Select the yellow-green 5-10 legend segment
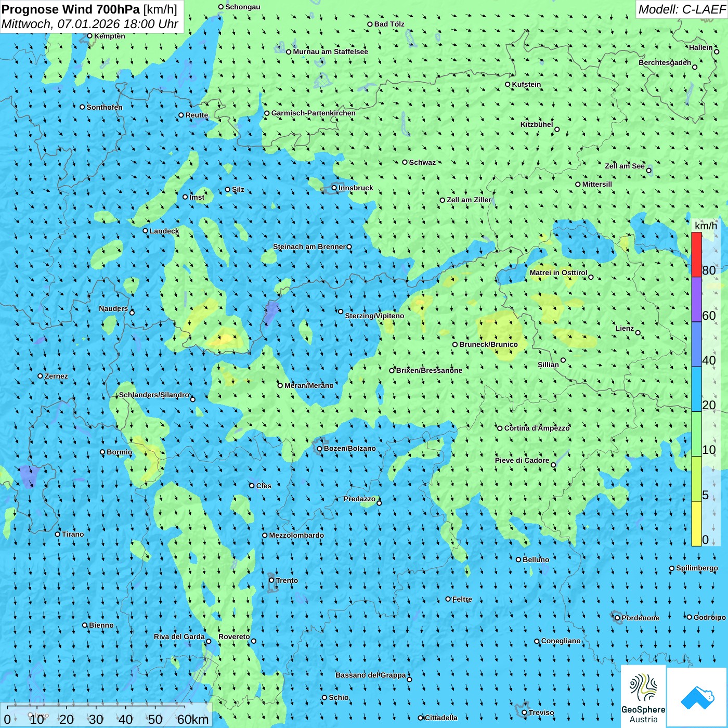Screen dimensions: 728x728 696,479
